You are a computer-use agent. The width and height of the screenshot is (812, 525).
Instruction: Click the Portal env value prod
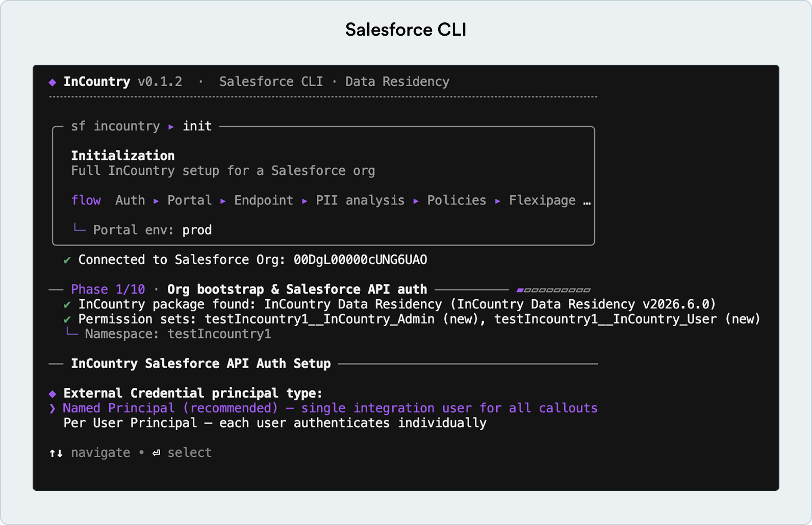(x=197, y=230)
